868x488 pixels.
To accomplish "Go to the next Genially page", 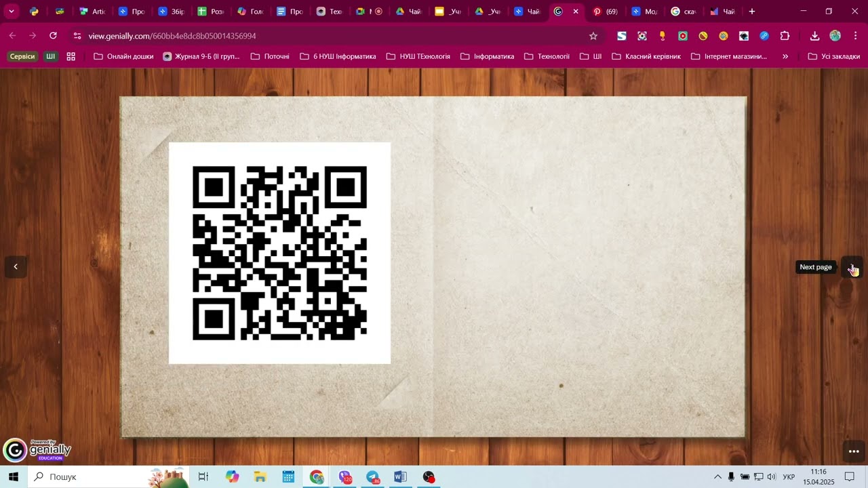I will (x=852, y=267).
